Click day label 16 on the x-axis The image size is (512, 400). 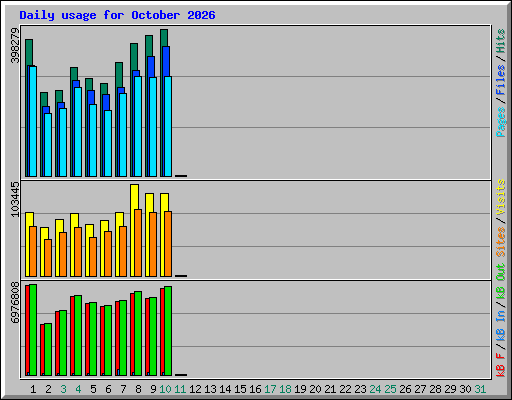pos(255,389)
